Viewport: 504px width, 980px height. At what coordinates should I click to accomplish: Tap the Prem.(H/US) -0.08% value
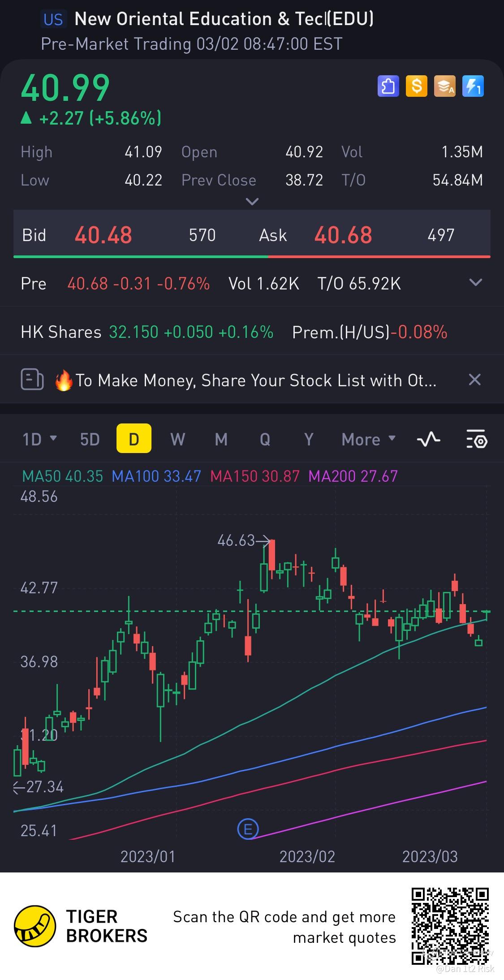(x=419, y=332)
